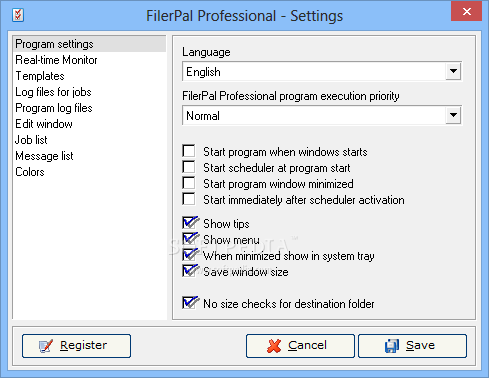Click the Register pencil icon

tap(46, 346)
